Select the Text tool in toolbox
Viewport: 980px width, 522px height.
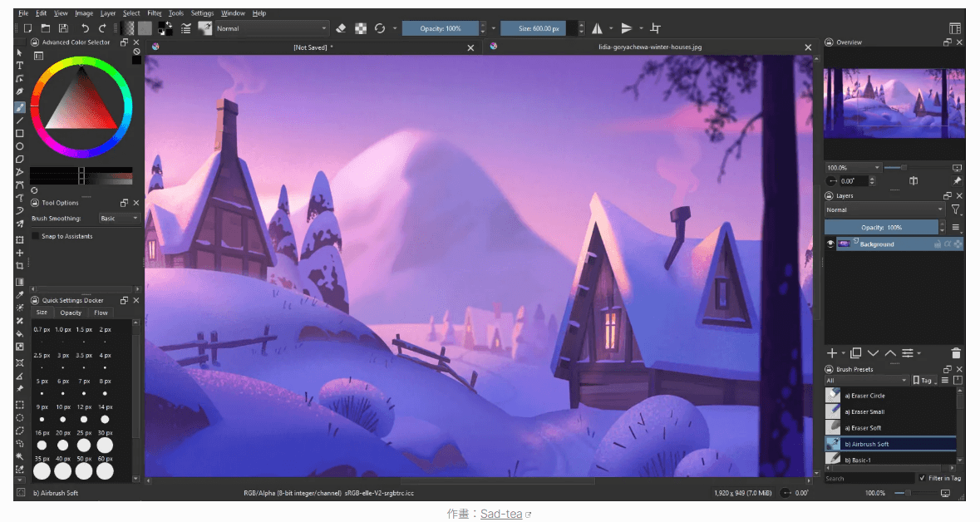(20, 65)
